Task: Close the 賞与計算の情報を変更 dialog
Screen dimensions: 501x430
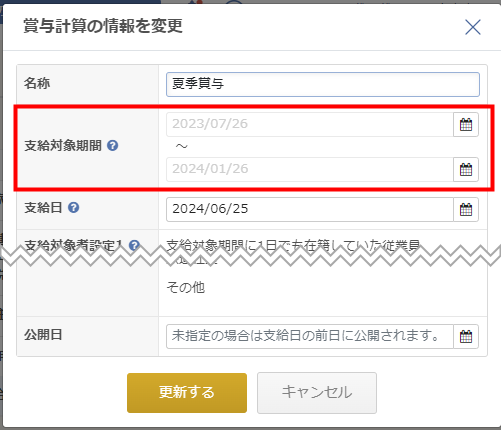Action: pos(473,27)
